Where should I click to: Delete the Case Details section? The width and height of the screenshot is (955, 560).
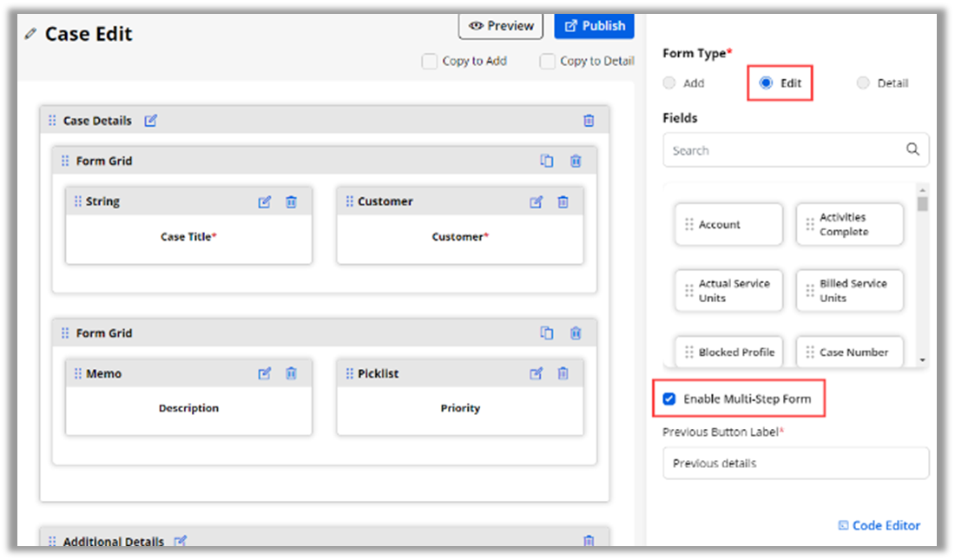pos(589,121)
